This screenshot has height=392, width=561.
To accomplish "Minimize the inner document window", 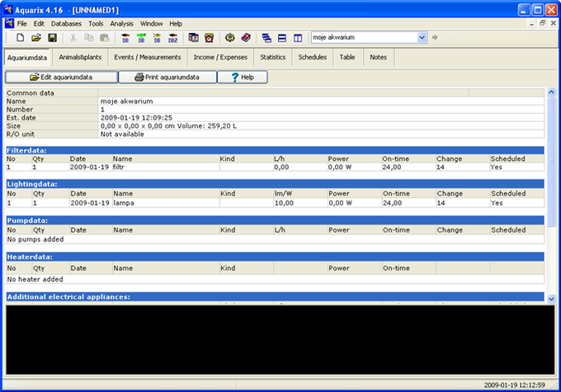I will [x=531, y=23].
